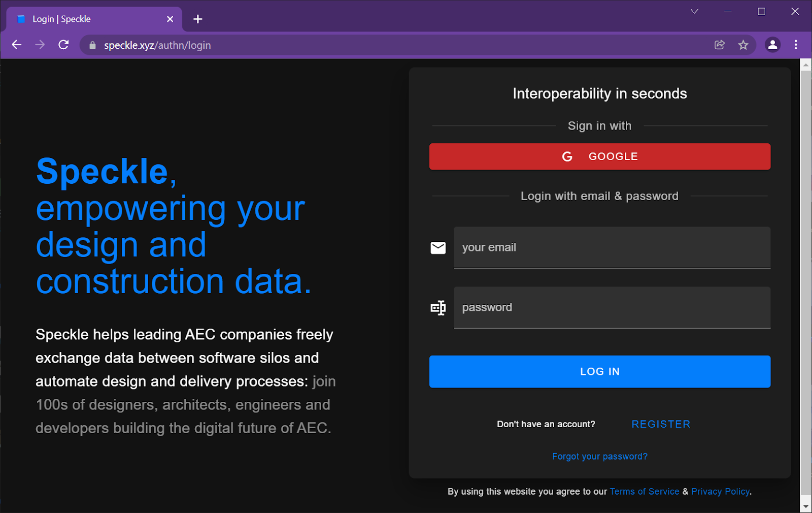Open the Privacy Policy link
The image size is (812, 513).
point(720,491)
